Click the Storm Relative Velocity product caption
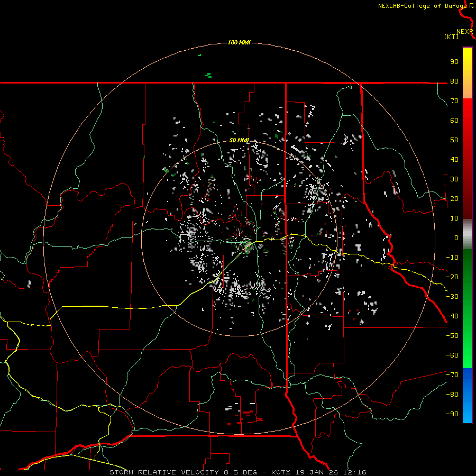Viewport: 476px width, 476px height. [238, 472]
